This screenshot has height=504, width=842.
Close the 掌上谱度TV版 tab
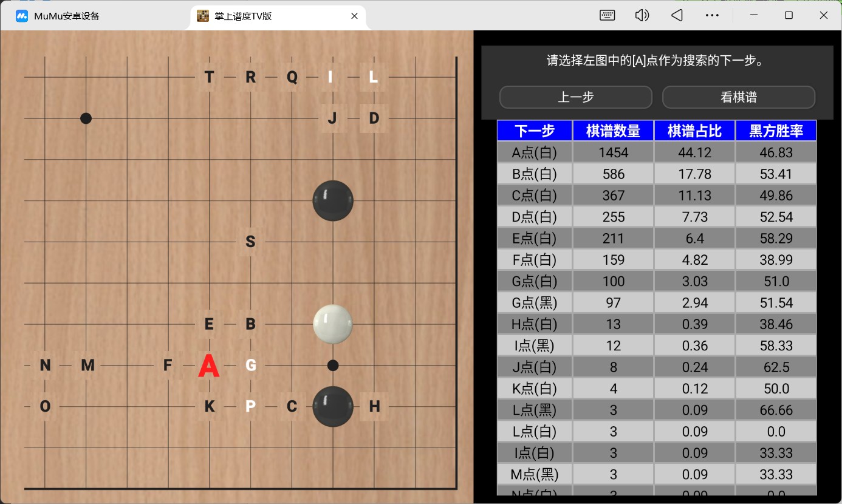(354, 16)
